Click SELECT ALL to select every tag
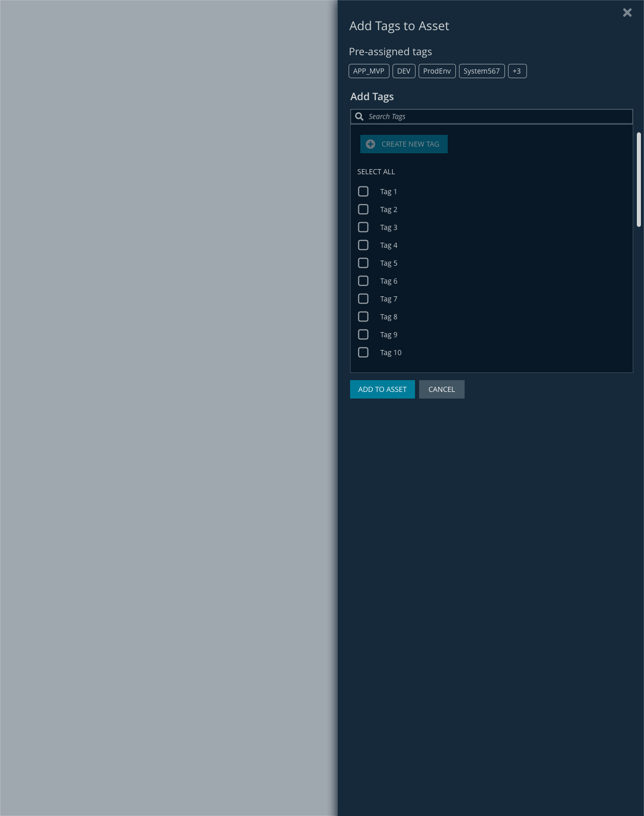The image size is (644, 816). 376,172
